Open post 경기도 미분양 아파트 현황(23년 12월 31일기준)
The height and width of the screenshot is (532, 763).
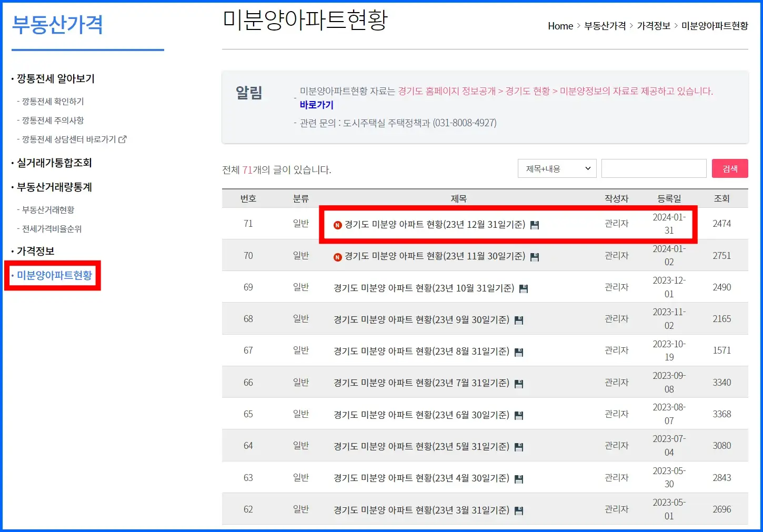tap(435, 225)
